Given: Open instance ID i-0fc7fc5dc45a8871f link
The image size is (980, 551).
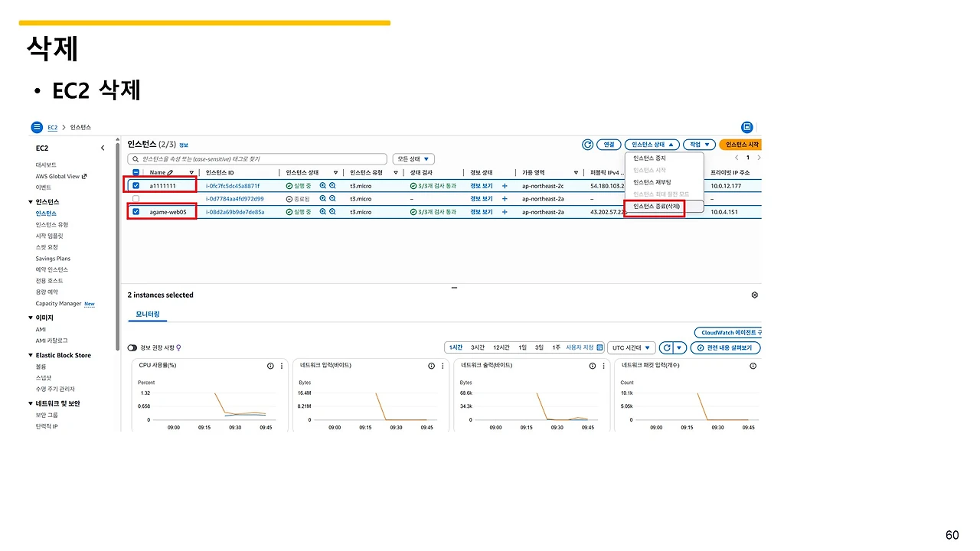Looking at the screenshot, I should tap(233, 186).
